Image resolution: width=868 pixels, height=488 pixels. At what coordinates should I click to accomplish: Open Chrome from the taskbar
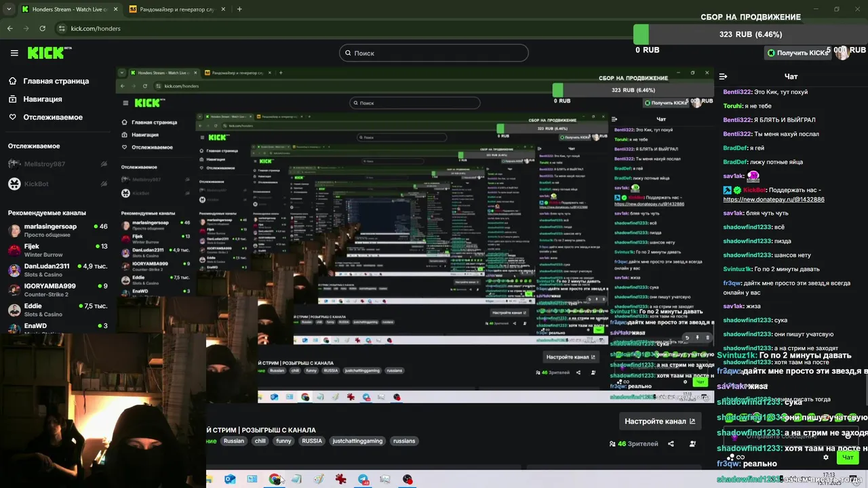274,479
